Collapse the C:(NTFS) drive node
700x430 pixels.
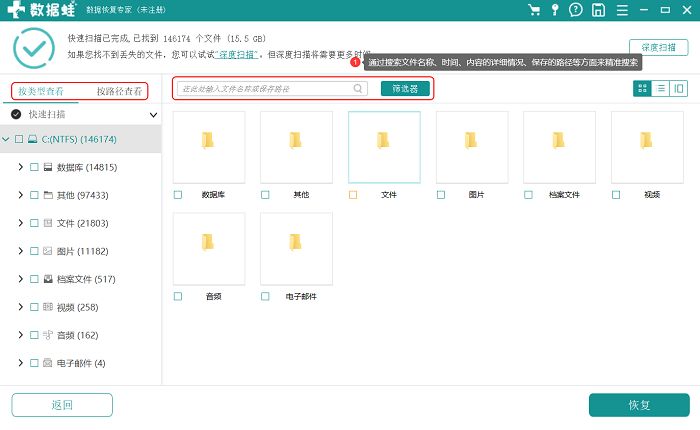coord(5,139)
